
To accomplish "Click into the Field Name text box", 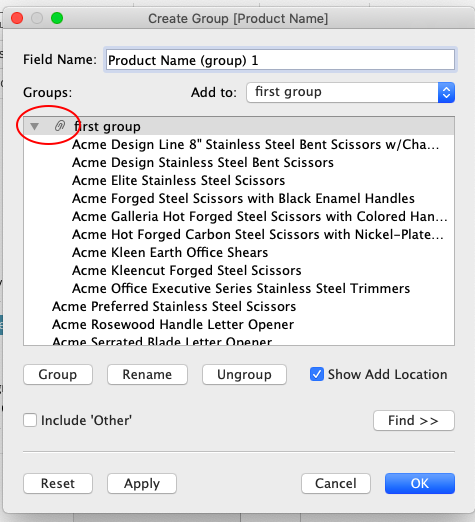I will click(280, 60).
